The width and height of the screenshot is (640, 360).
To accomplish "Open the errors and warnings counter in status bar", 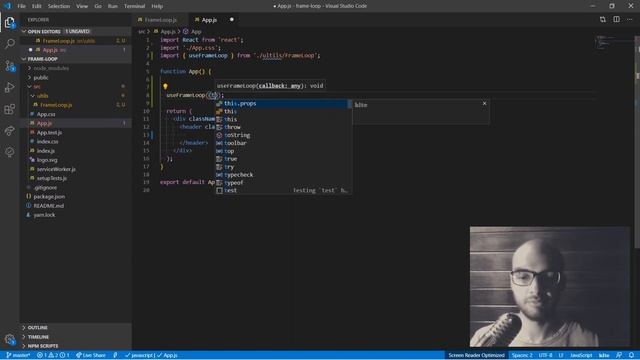I will pos(53,355).
